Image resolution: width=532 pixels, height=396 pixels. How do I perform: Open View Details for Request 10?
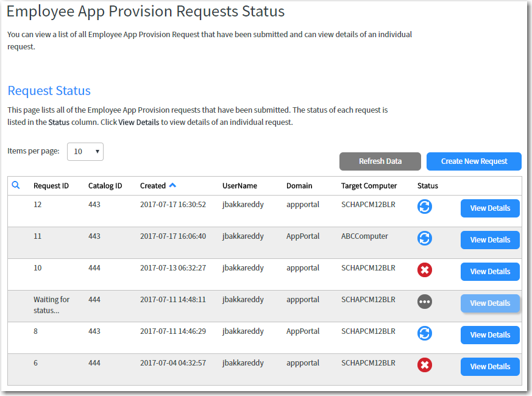(490, 271)
